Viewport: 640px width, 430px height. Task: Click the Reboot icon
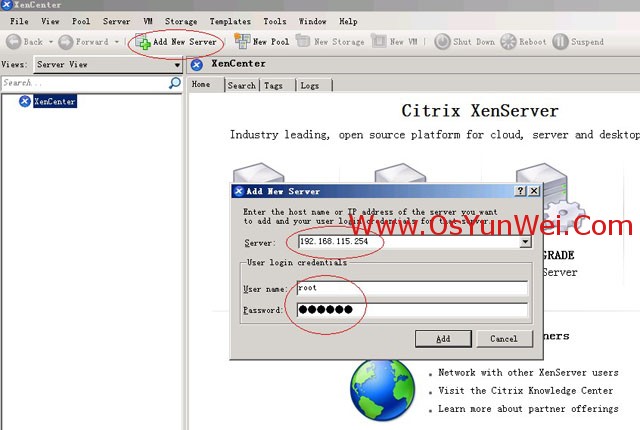pyautogui.click(x=509, y=42)
